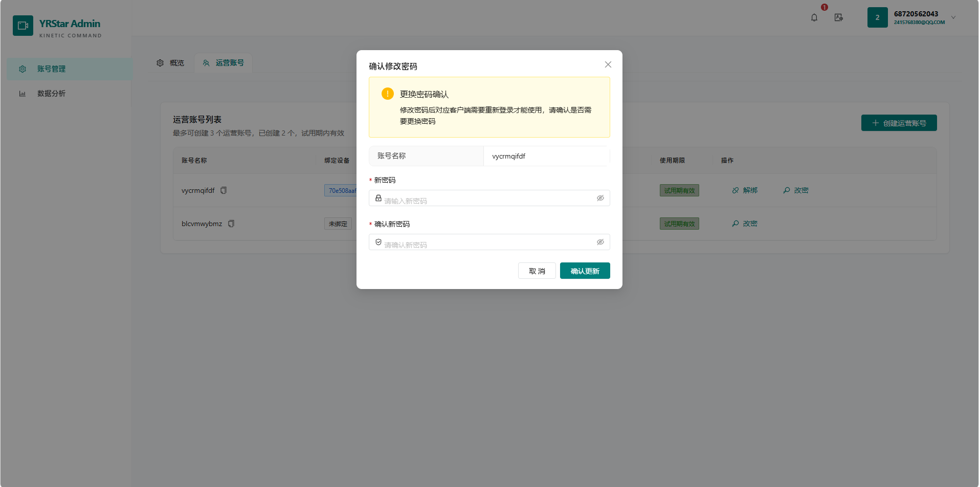Click the language translate icon in header
The image size is (980, 487).
tap(839, 18)
